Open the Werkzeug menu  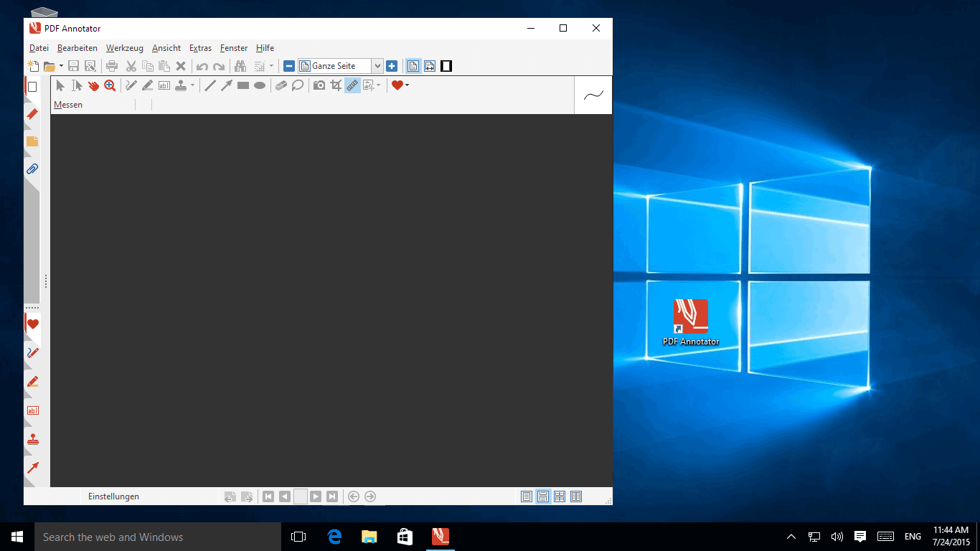[125, 48]
